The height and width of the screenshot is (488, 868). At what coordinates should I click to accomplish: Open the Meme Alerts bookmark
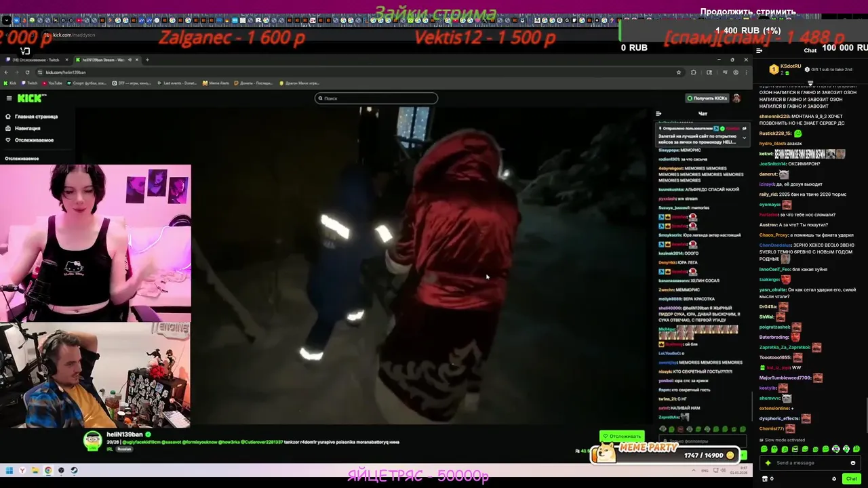pos(216,83)
